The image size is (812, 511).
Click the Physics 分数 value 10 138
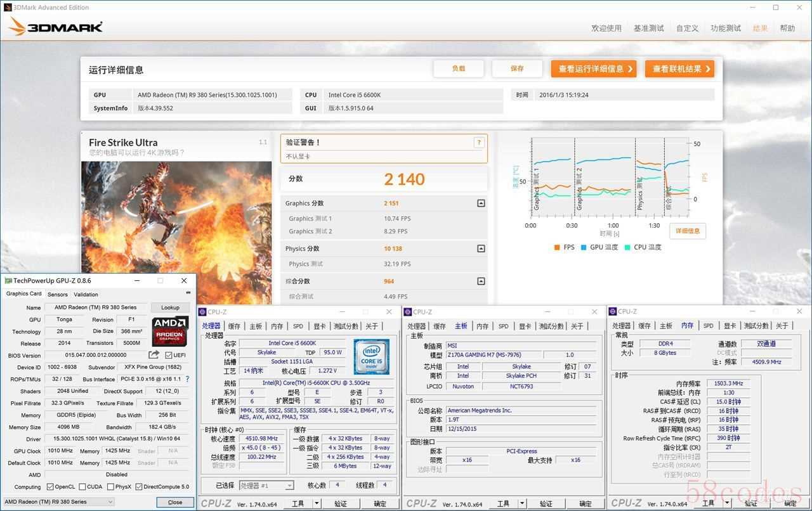click(x=393, y=249)
